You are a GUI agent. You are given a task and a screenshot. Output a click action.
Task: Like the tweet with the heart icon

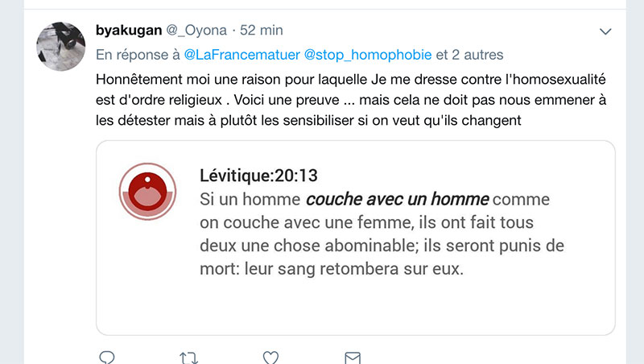tap(270, 357)
